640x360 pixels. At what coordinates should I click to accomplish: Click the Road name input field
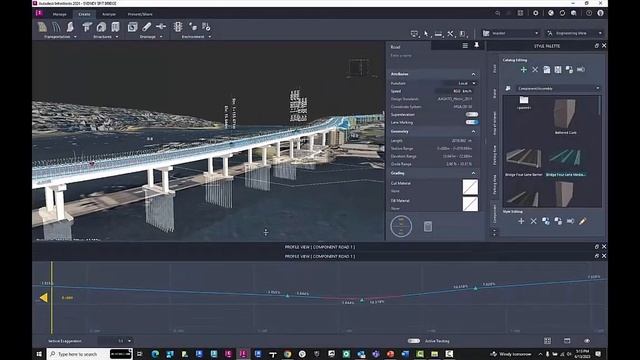(x=434, y=56)
